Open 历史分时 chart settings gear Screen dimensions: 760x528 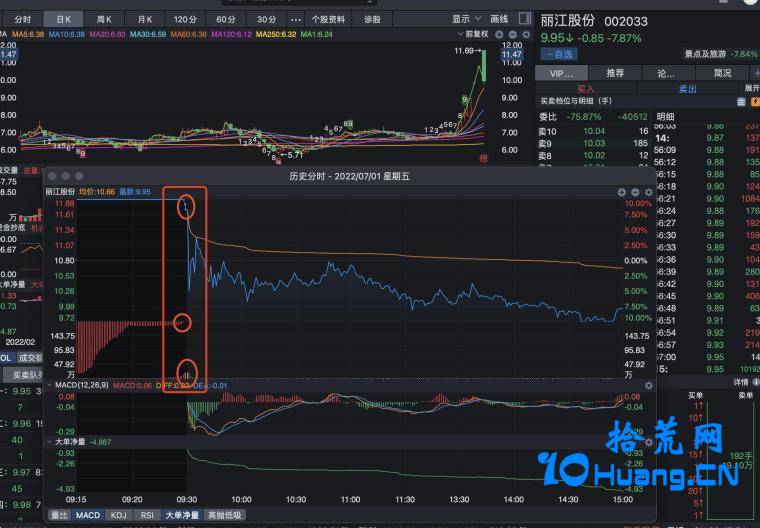tap(649, 192)
